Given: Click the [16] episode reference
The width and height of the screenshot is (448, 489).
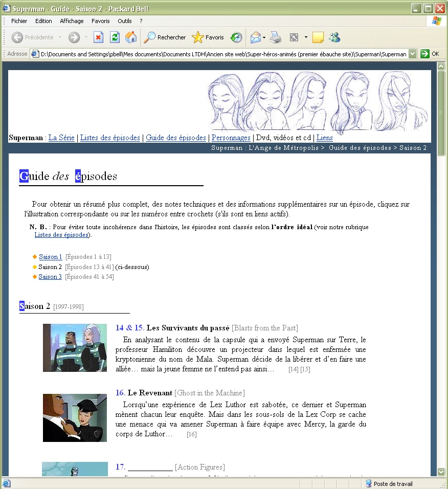Looking at the screenshot, I should (192, 434).
